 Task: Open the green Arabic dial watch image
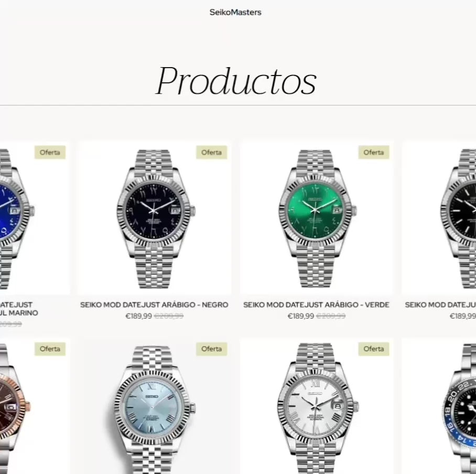point(316,218)
